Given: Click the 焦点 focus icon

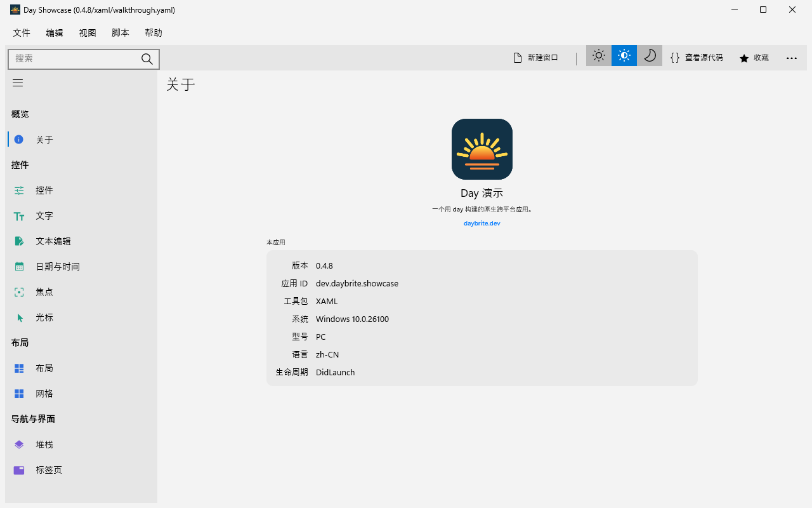Looking at the screenshot, I should (x=19, y=292).
